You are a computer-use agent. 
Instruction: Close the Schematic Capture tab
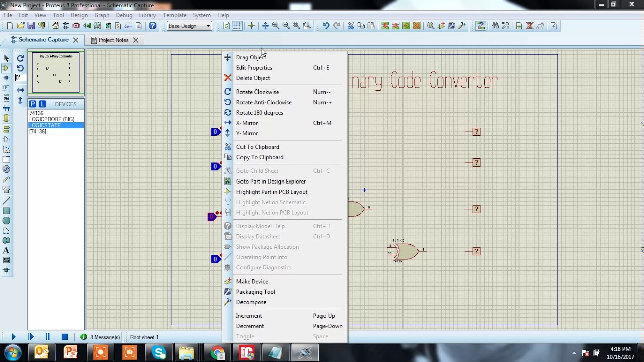(76, 40)
